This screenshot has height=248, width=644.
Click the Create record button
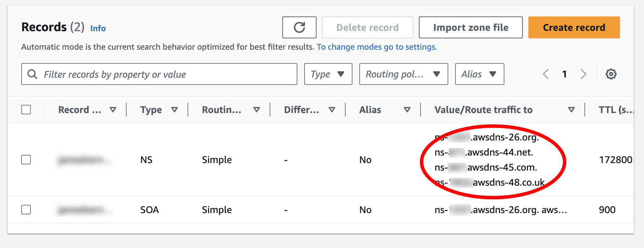pos(574,27)
